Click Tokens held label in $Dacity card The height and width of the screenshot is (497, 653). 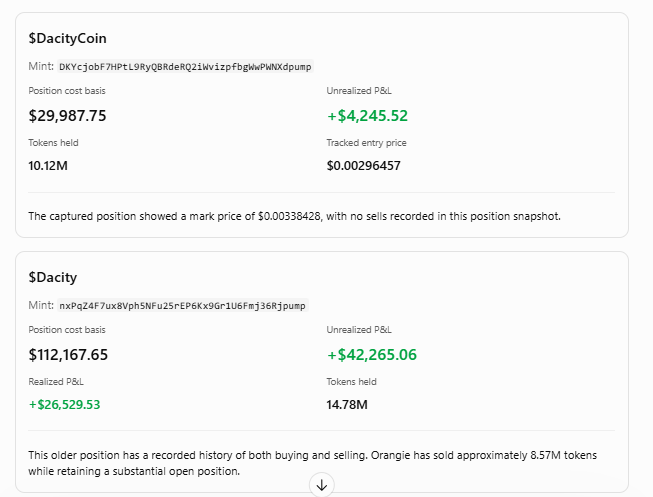[351, 382]
